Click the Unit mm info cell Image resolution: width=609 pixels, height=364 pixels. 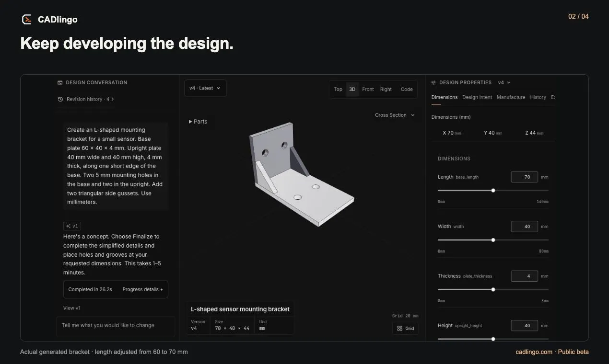click(274, 325)
